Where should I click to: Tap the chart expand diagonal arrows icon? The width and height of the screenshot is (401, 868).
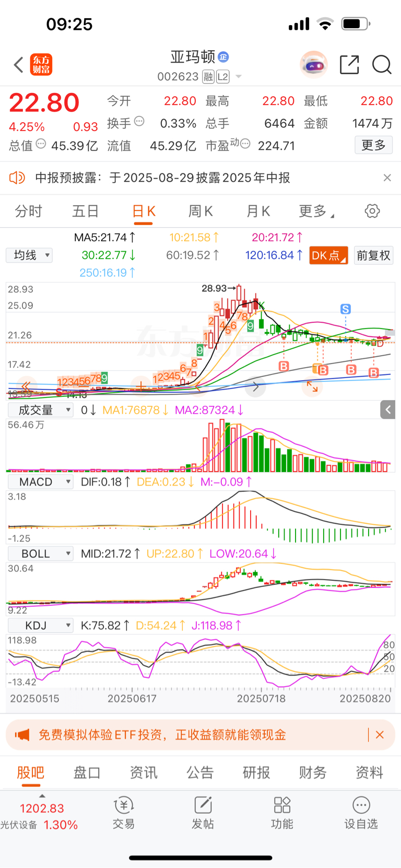[x=312, y=387]
